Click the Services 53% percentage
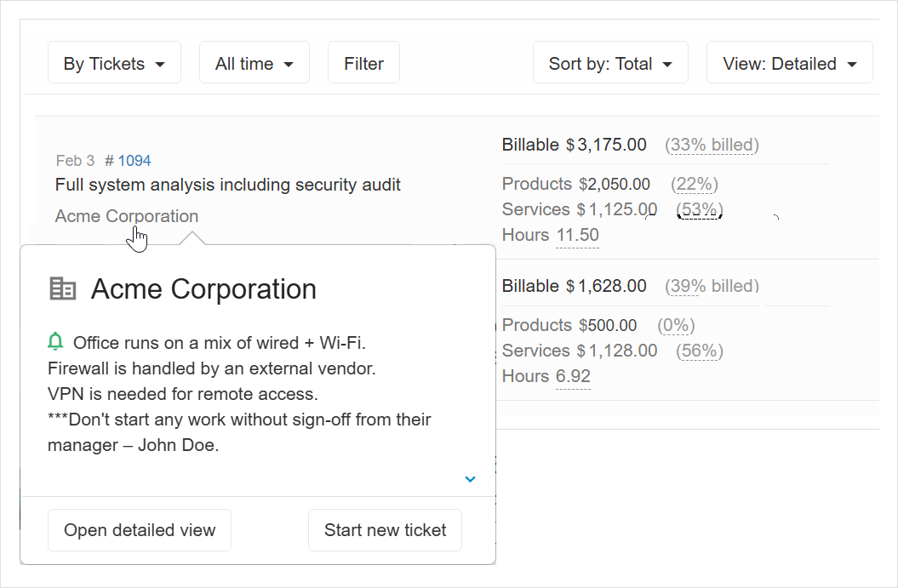The width and height of the screenshot is (898, 588). [x=700, y=209]
